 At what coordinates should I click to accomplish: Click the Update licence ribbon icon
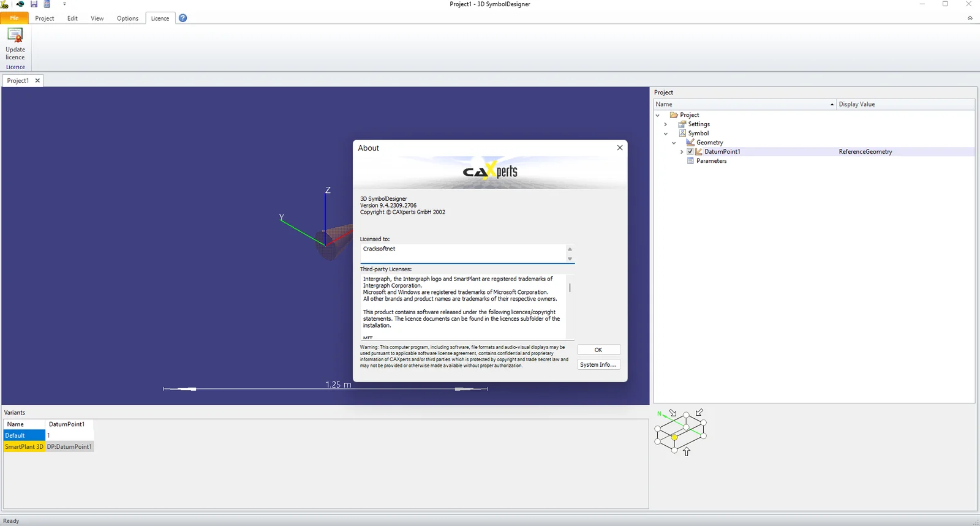(15, 36)
